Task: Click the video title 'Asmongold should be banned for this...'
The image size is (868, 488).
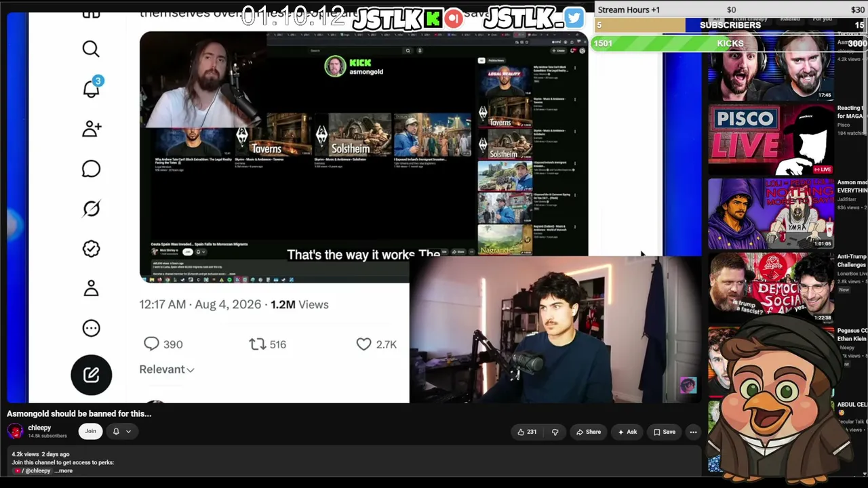Action: [79, 413]
